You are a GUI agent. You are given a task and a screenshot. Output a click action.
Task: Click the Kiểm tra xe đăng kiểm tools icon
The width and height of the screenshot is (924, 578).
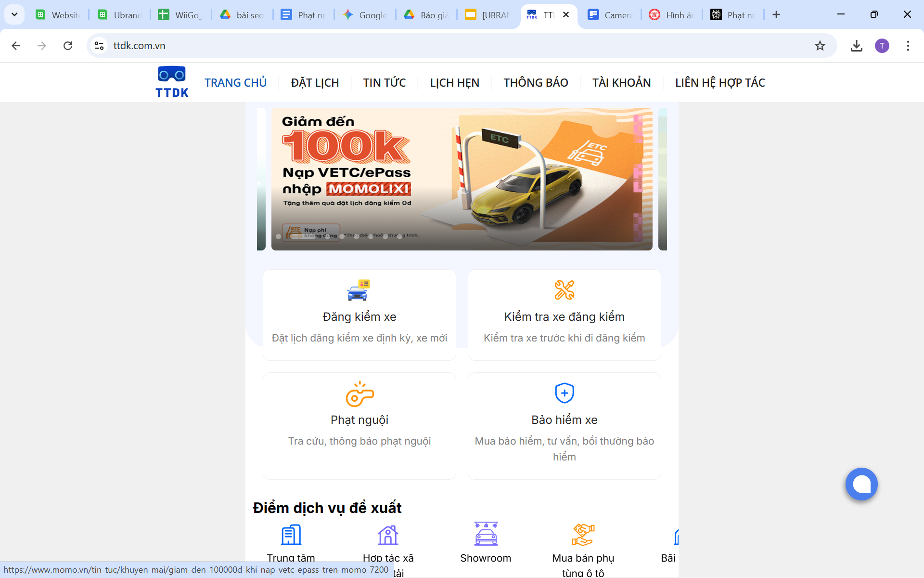564,290
